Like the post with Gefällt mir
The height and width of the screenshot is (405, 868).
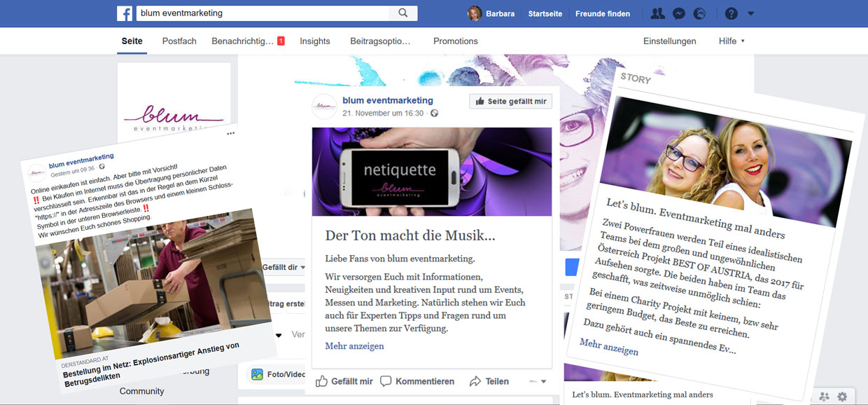(x=344, y=381)
